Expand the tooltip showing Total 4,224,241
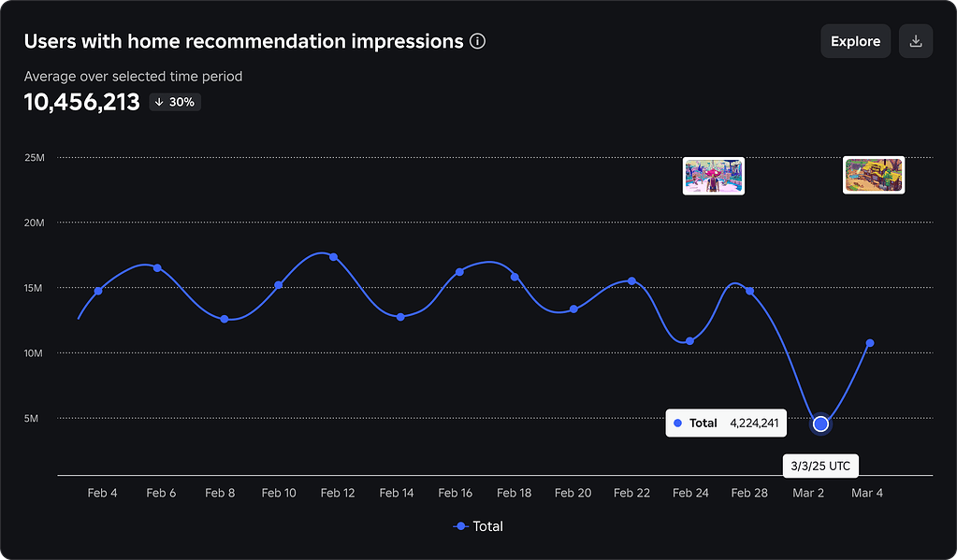 coord(726,423)
